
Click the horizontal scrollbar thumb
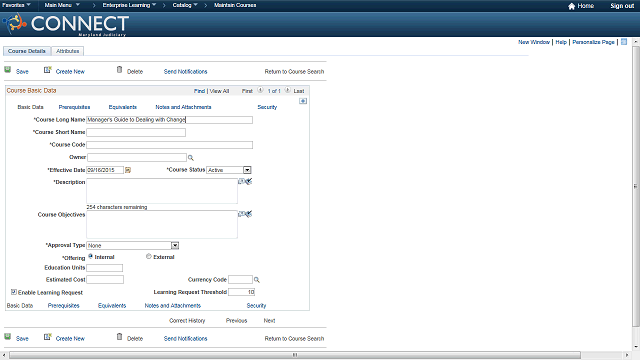(295, 355)
